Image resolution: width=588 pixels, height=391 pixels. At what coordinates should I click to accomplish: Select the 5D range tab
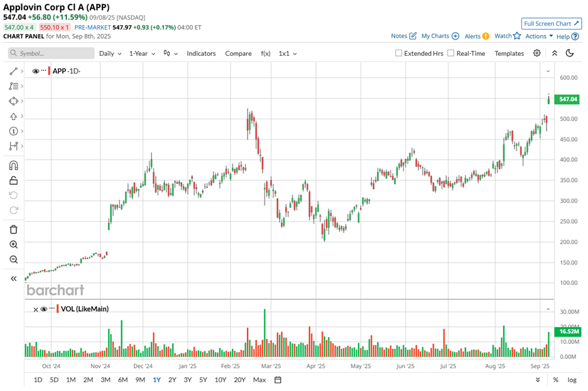pyautogui.click(x=54, y=380)
